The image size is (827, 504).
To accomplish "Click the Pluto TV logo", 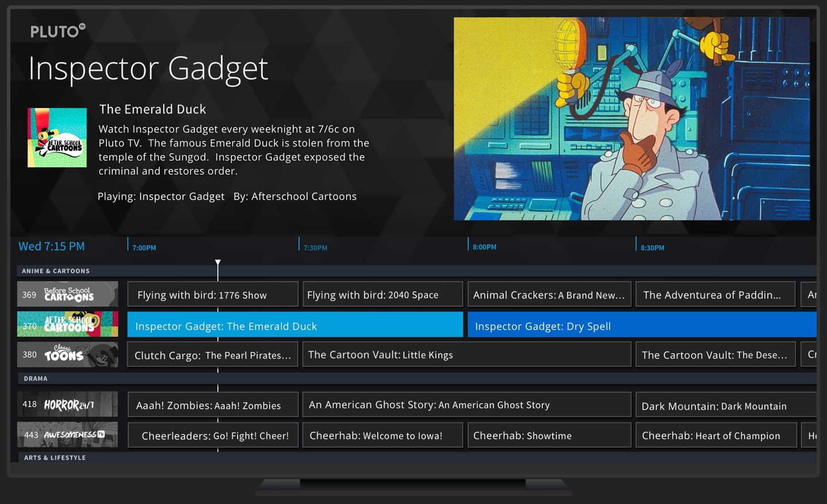I will [x=58, y=31].
